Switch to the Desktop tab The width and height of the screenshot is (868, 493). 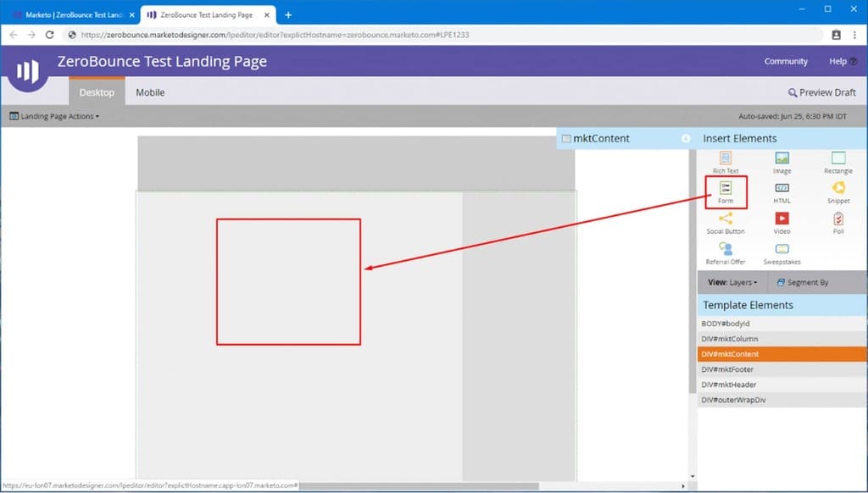point(97,91)
